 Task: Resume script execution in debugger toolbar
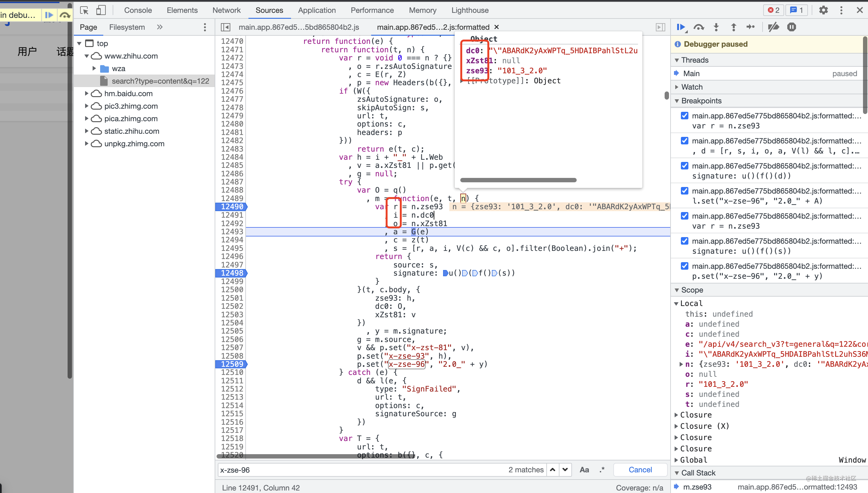coord(681,27)
